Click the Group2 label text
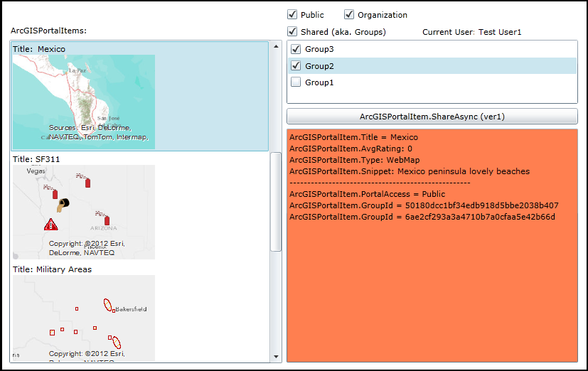This screenshot has width=588, height=371. 319,66
